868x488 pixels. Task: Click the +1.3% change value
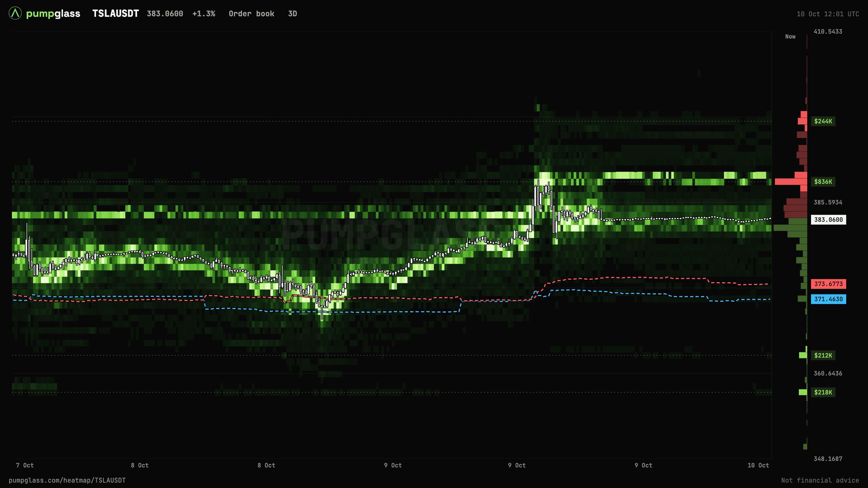(x=203, y=14)
